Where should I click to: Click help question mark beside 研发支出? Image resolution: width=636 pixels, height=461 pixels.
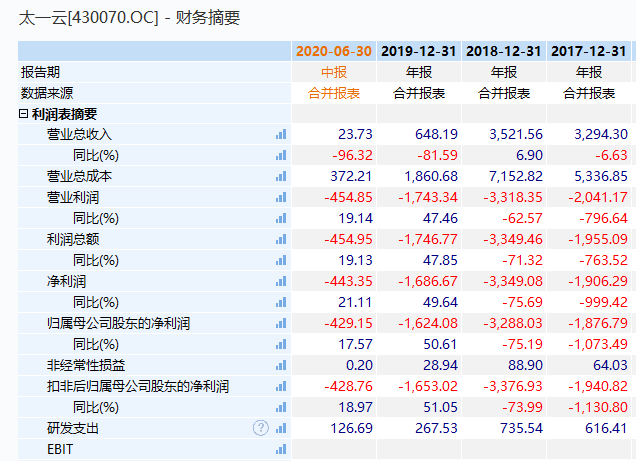pyautogui.click(x=261, y=428)
